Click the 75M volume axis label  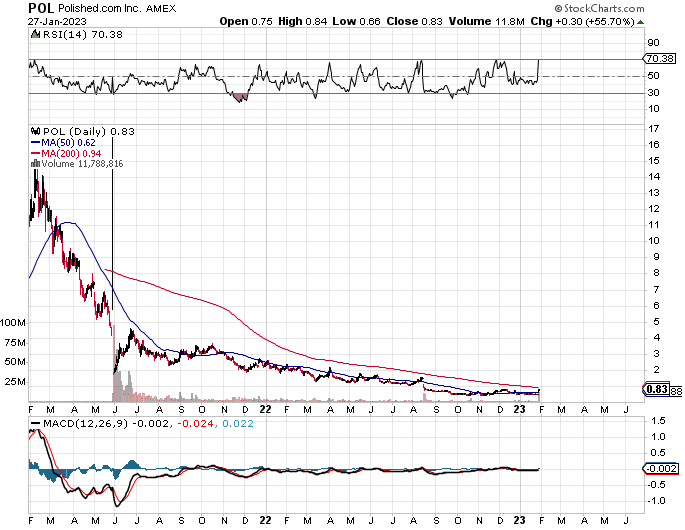tap(15, 343)
